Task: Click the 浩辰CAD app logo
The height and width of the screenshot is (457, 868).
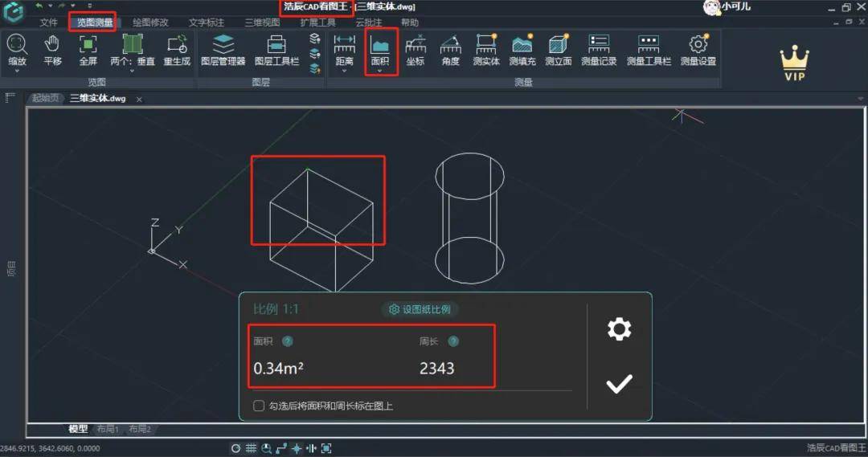Action: pyautogui.click(x=14, y=11)
